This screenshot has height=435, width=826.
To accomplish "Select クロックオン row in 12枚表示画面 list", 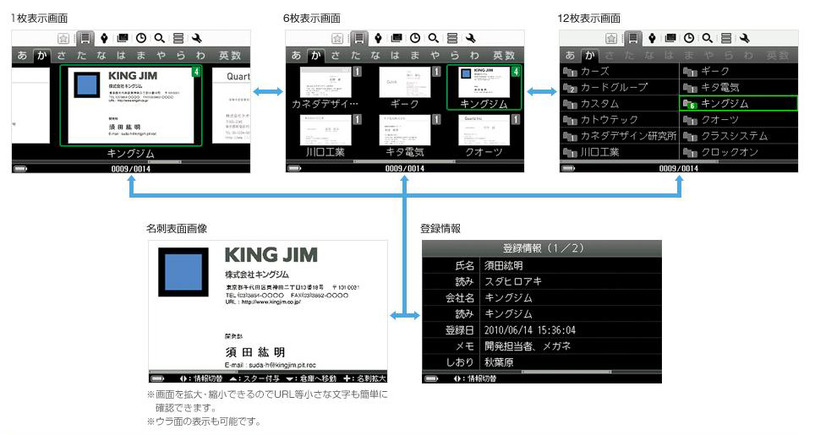I will coord(739,152).
